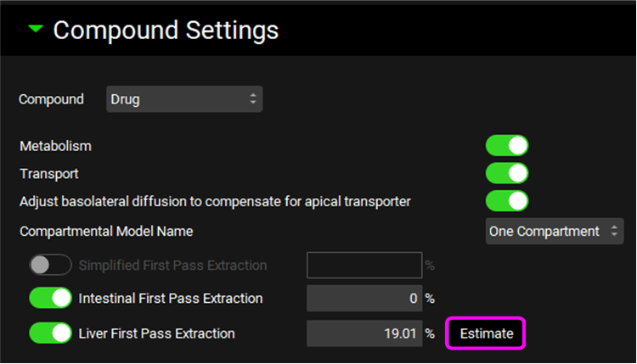Enable the Simplified First Pass Extraction toggle
This screenshot has height=364, width=637.
[50, 266]
